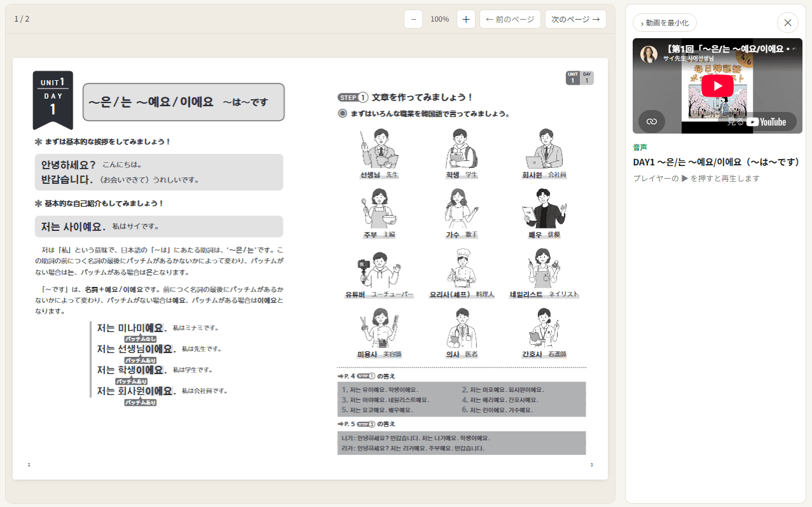Click the answer line starting with 나기:

pyautogui.click(x=416, y=438)
